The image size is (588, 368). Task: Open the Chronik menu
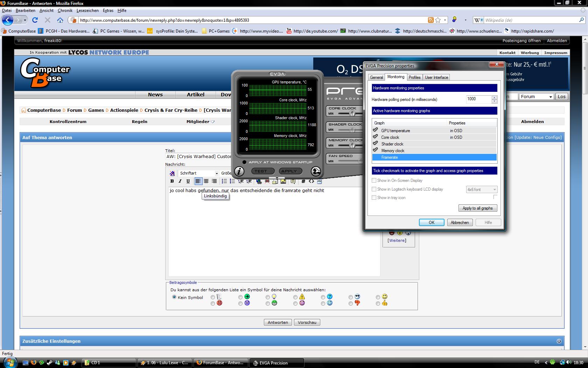[65, 11]
